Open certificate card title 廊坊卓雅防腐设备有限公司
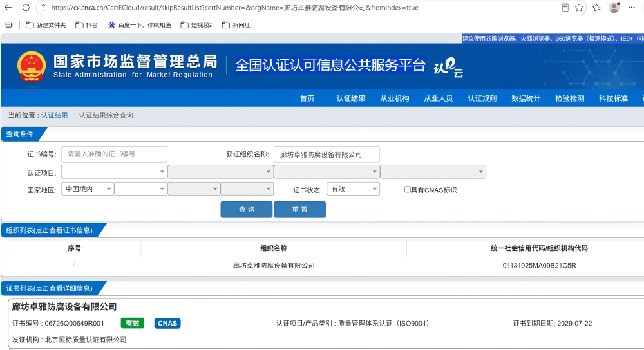 pyautogui.click(x=64, y=306)
